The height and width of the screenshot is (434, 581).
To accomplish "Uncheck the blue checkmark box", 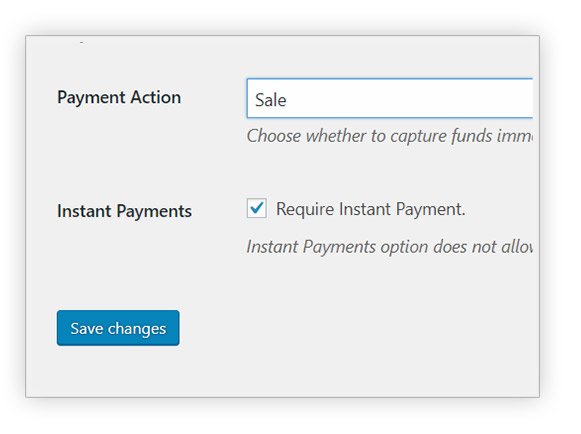I will coord(257,208).
